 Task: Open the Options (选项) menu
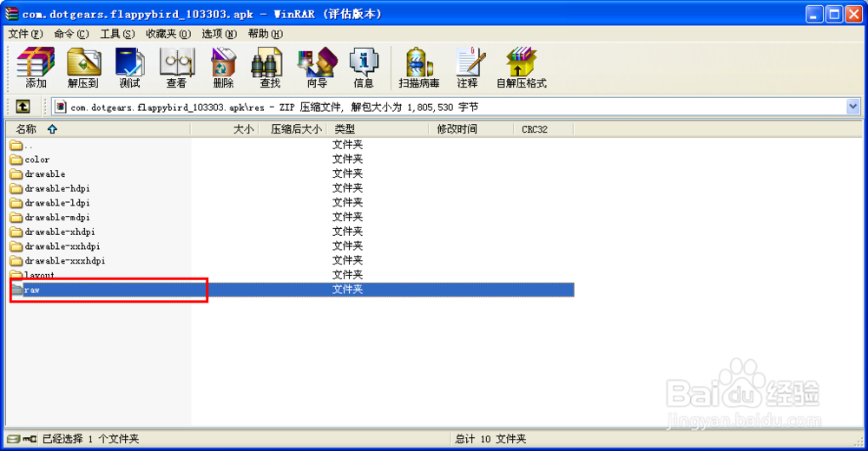[220, 34]
